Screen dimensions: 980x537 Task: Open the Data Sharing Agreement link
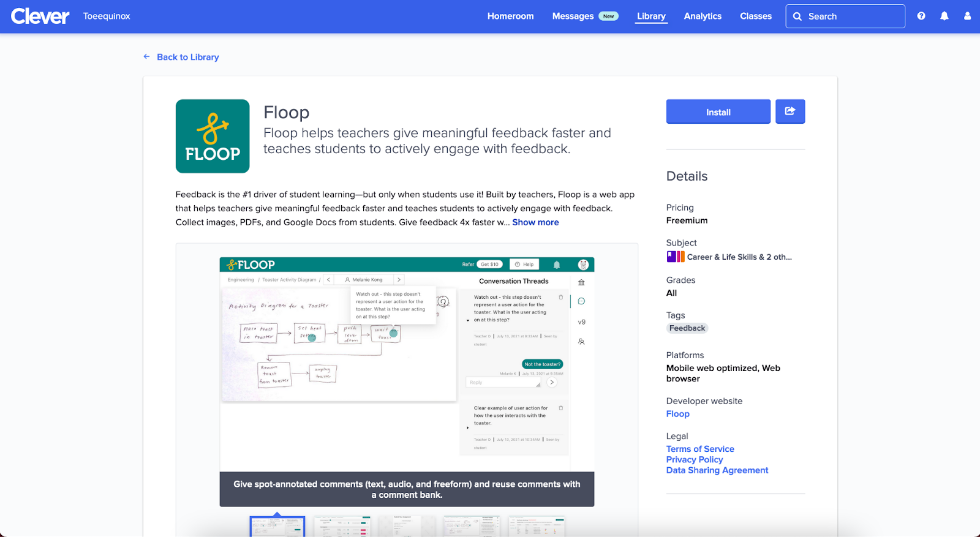point(717,470)
